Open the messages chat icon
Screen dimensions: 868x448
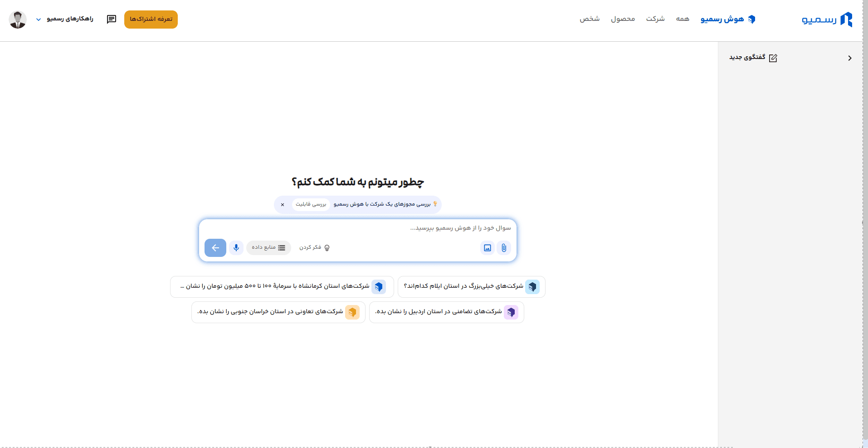click(x=112, y=19)
